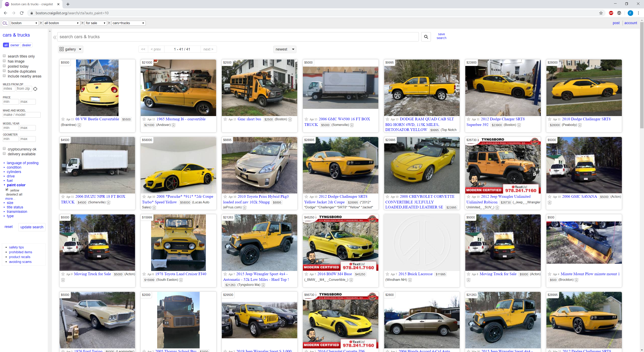Check posted today filter

click(x=4, y=66)
